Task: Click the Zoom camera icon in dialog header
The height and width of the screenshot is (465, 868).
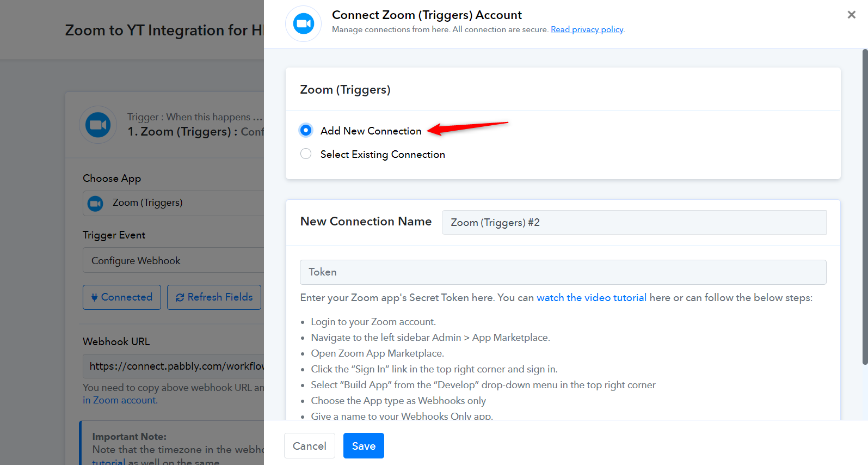Action: coord(304,24)
